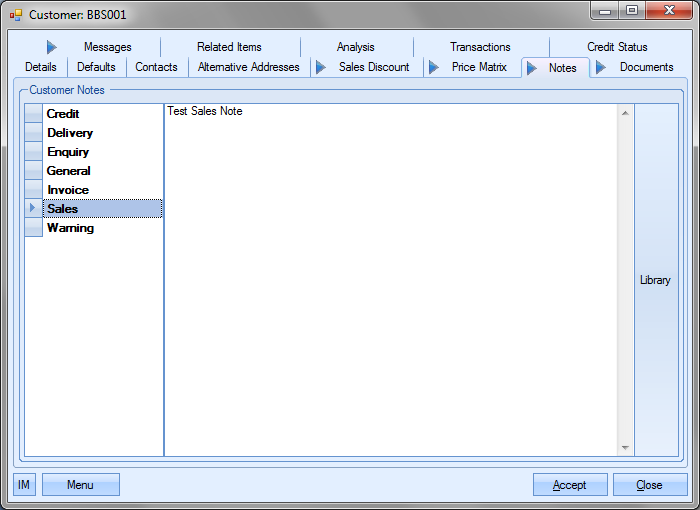Pick the Warning note type

tap(70, 228)
